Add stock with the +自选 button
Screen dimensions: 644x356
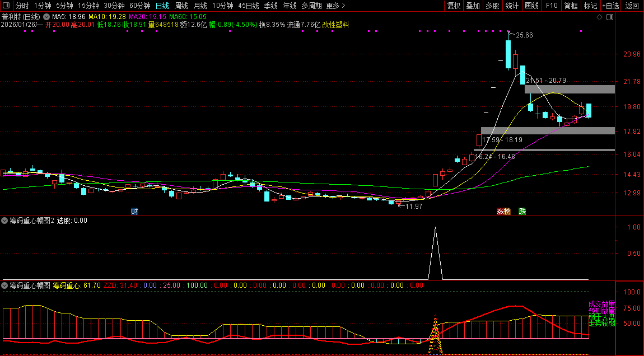point(610,6)
